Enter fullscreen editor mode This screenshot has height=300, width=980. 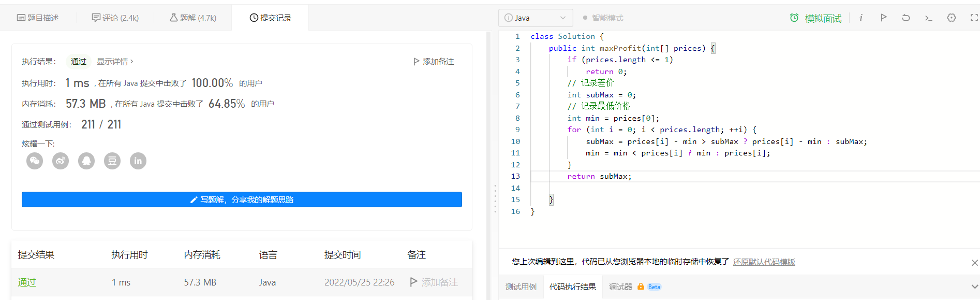point(974,18)
